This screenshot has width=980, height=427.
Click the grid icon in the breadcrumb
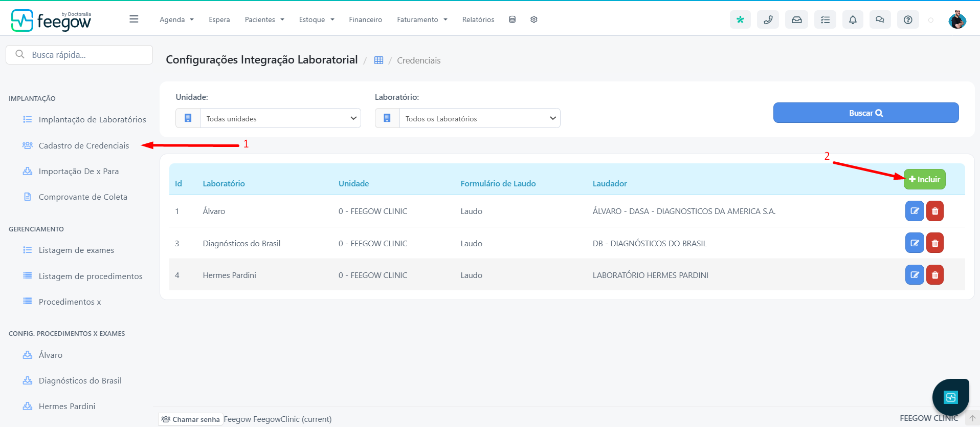(x=378, y=60)
